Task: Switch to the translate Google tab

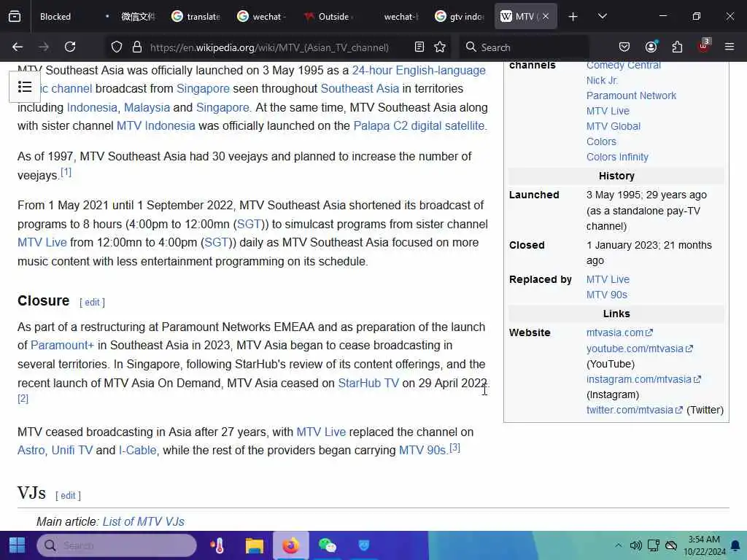Action: [x=197, y=17]
